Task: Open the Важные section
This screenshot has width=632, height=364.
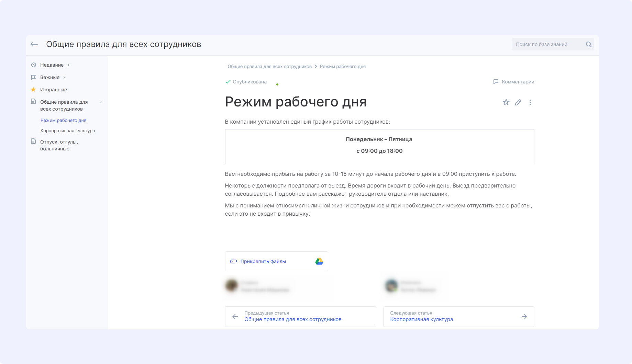Action: coord(50,77)
